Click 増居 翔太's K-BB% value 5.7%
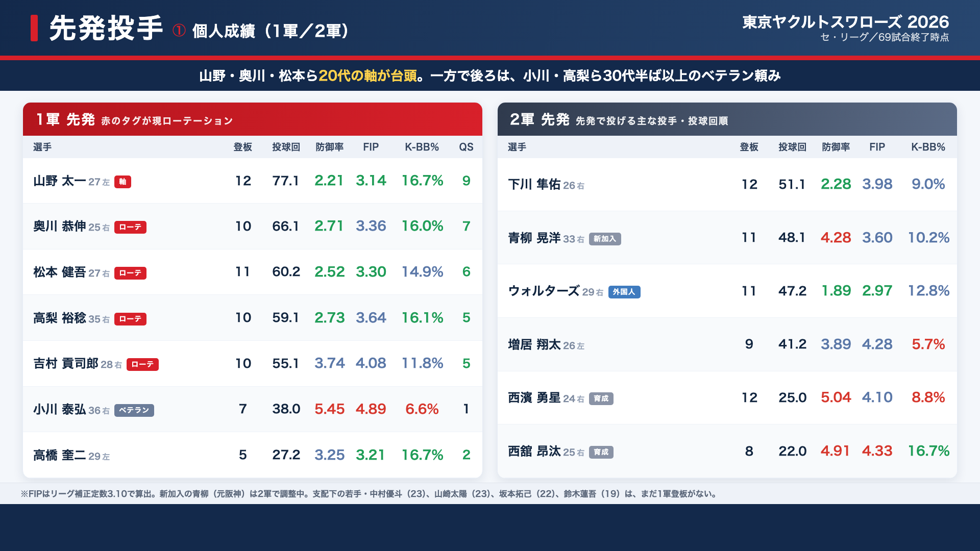Viewport: 980px width, 551px height. click(x=928, y=344)
